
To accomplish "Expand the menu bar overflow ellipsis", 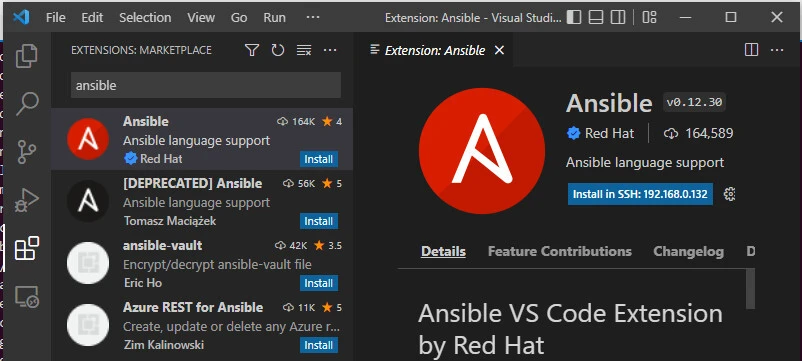I will (x=313, y=17).
